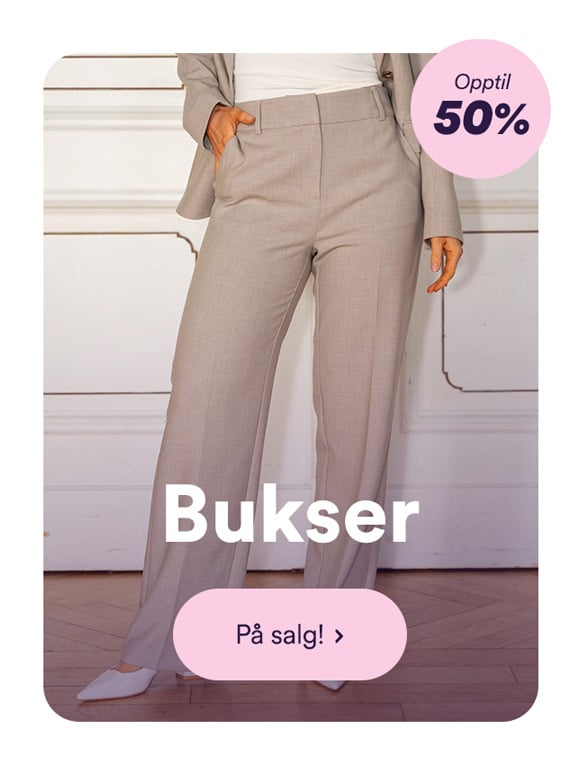Click the percent sign in the badge

512,119
